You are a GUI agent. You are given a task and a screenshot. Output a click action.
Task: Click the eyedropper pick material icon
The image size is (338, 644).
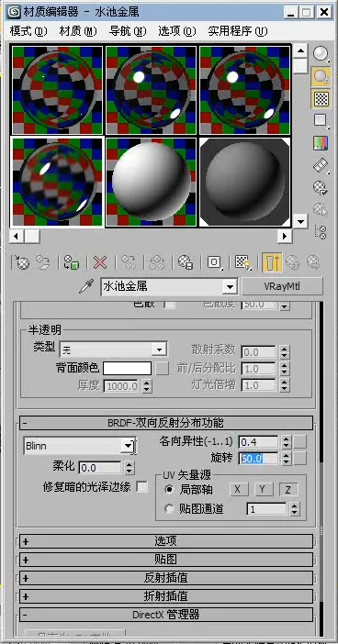click(86, 286)
